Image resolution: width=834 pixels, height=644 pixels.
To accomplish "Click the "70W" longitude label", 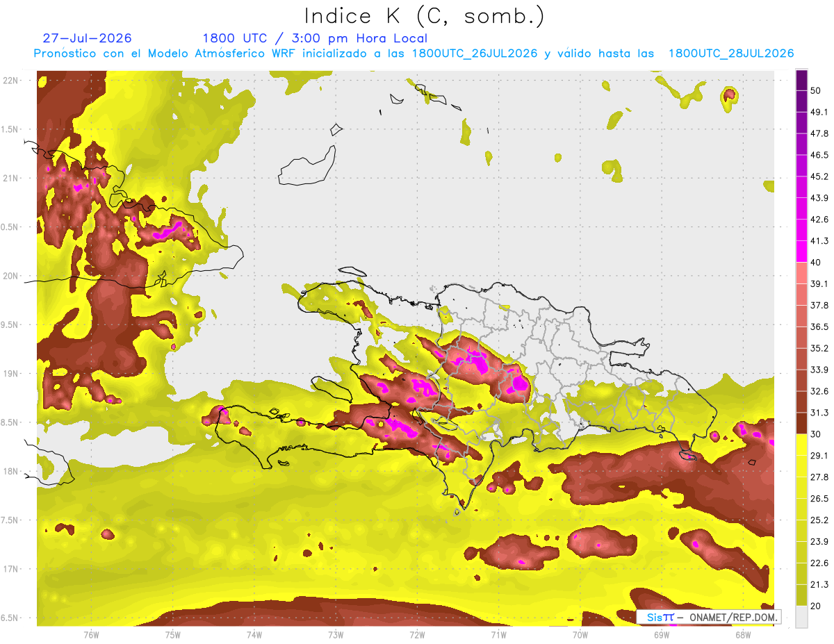I will coord(580,635).
